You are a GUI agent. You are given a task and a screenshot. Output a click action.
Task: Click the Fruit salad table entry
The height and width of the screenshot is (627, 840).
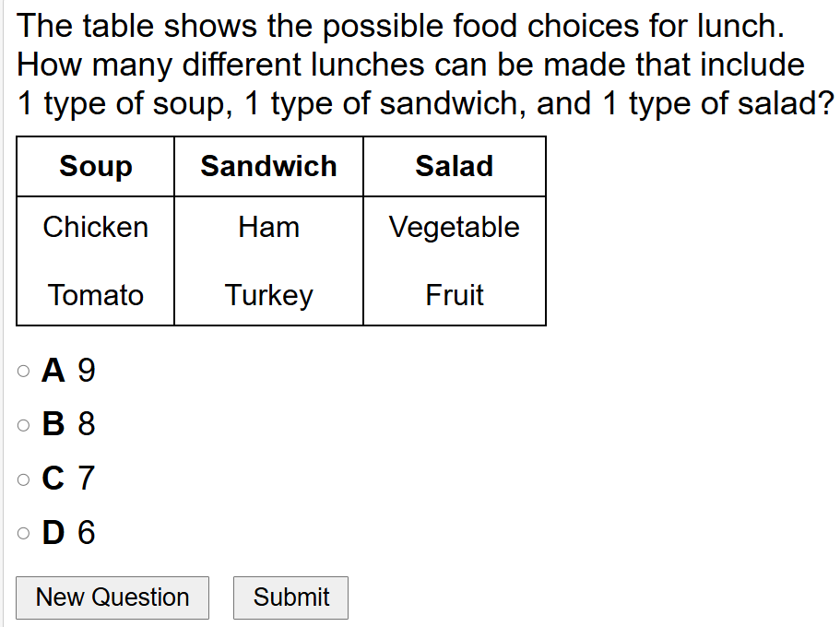click(x=454, y=295)
